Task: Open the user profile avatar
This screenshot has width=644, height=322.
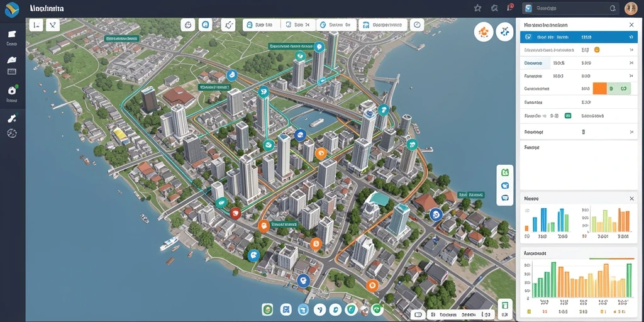Action: [x=631, y=8]
